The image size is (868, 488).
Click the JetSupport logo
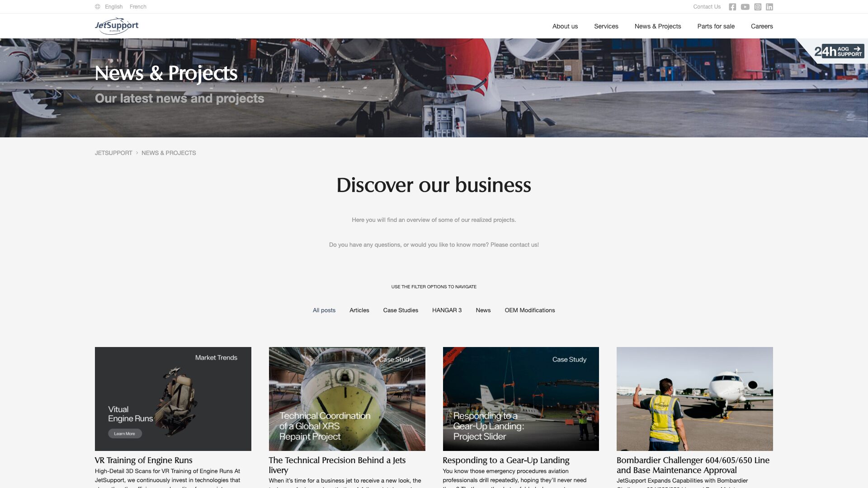point(117,26)
